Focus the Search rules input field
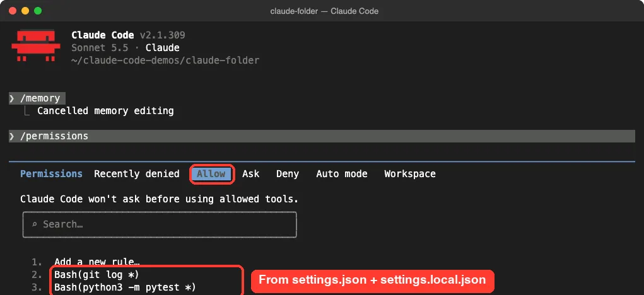 click(x=160, y=224)
